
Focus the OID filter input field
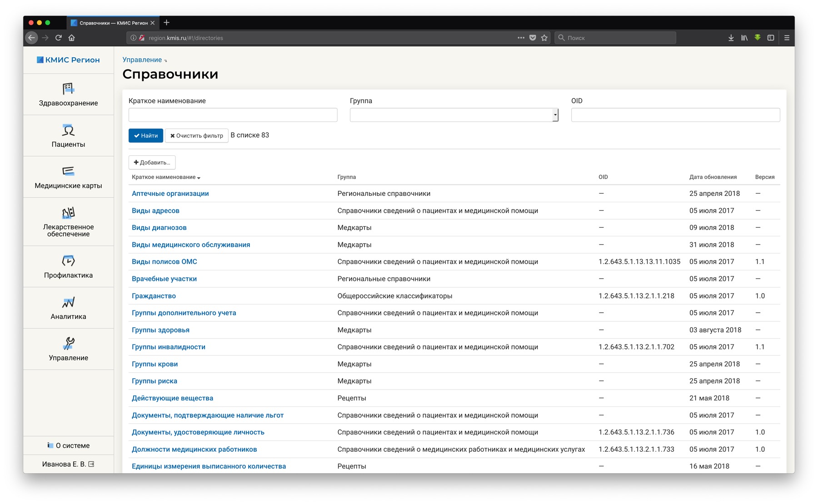pyautogui.click(x=675, y=115)
